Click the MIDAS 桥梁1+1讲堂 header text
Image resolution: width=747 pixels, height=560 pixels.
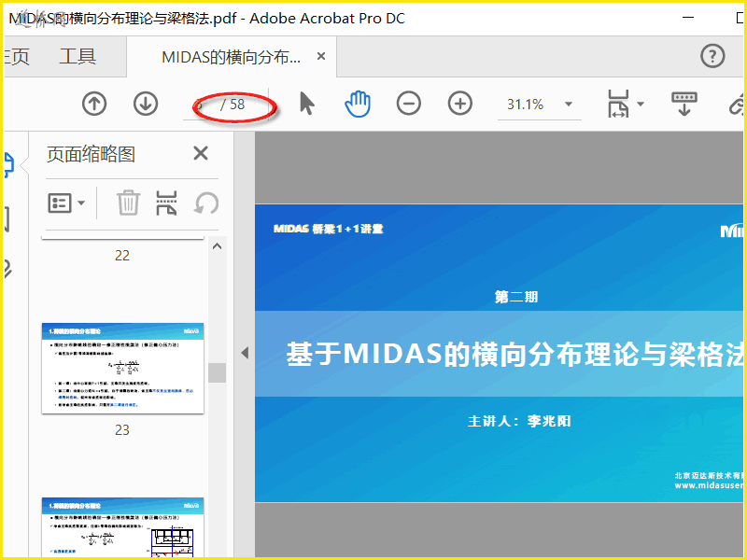329,229
